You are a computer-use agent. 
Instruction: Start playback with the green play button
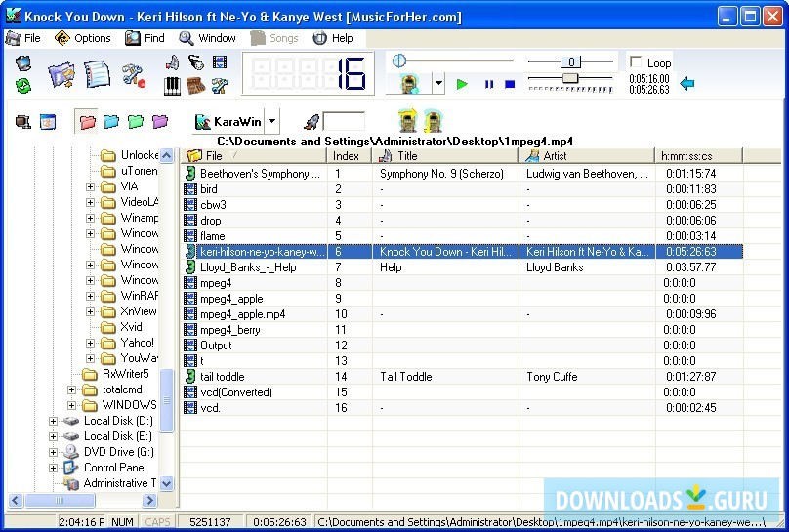tap(462, 84)
